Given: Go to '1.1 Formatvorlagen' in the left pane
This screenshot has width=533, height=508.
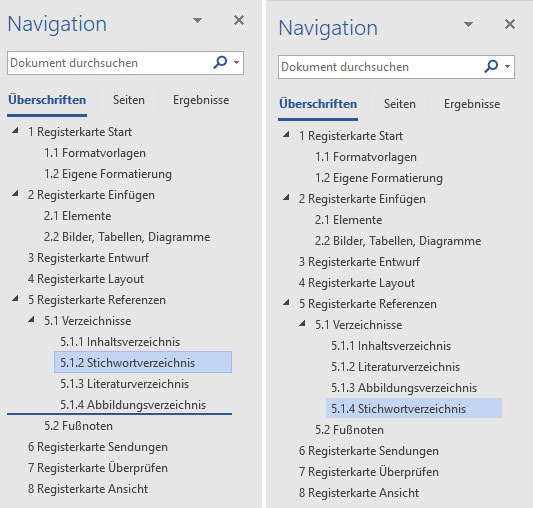Looking at the screenshot, I should [95, 153].
